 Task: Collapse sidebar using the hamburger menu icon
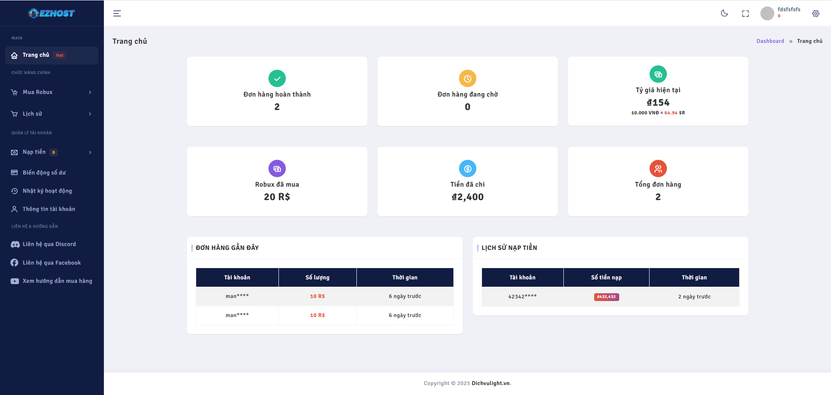coord(117,13)
